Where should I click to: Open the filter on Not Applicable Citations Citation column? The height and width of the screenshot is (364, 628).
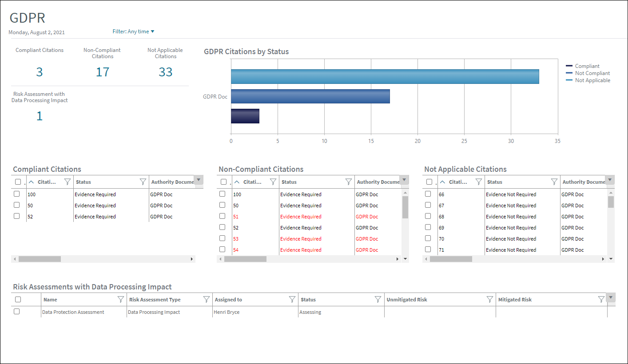pyautogui.click(x=479, y=182)
